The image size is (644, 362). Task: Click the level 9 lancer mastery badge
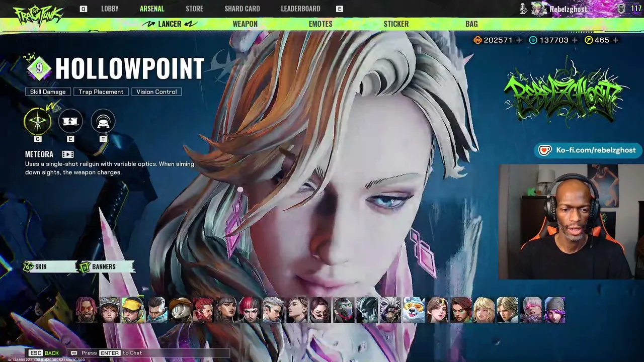point(39,68)
